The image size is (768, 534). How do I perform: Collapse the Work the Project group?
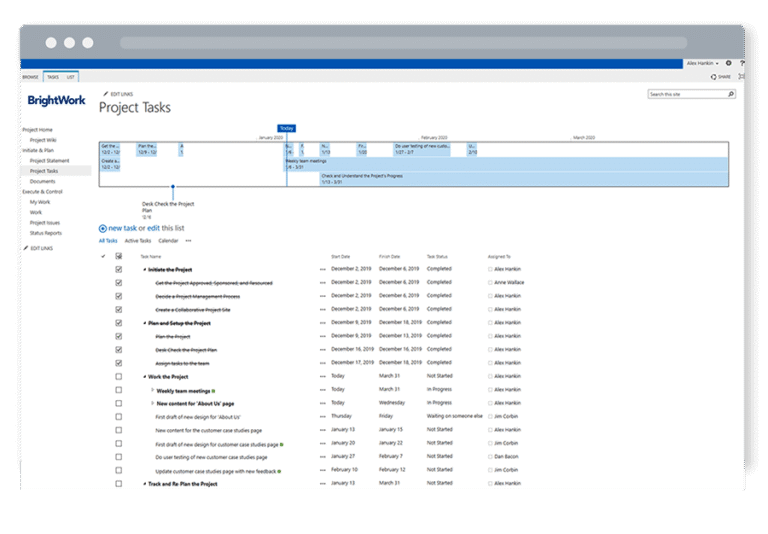144,377
